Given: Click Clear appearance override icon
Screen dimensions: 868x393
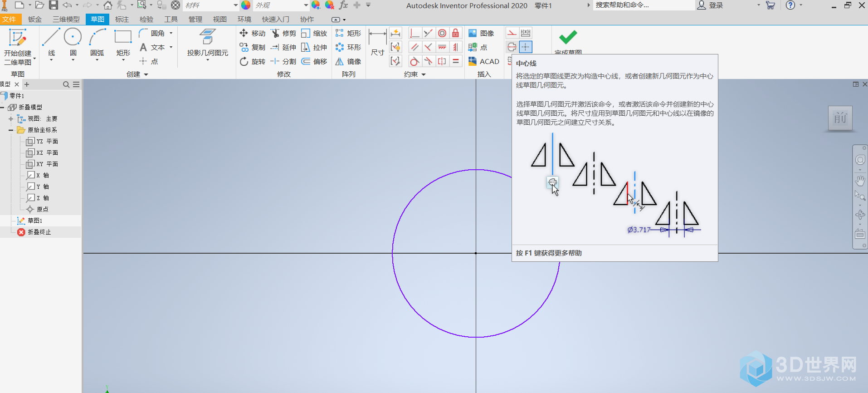Looking at the screenshot, I should [329, 5].
